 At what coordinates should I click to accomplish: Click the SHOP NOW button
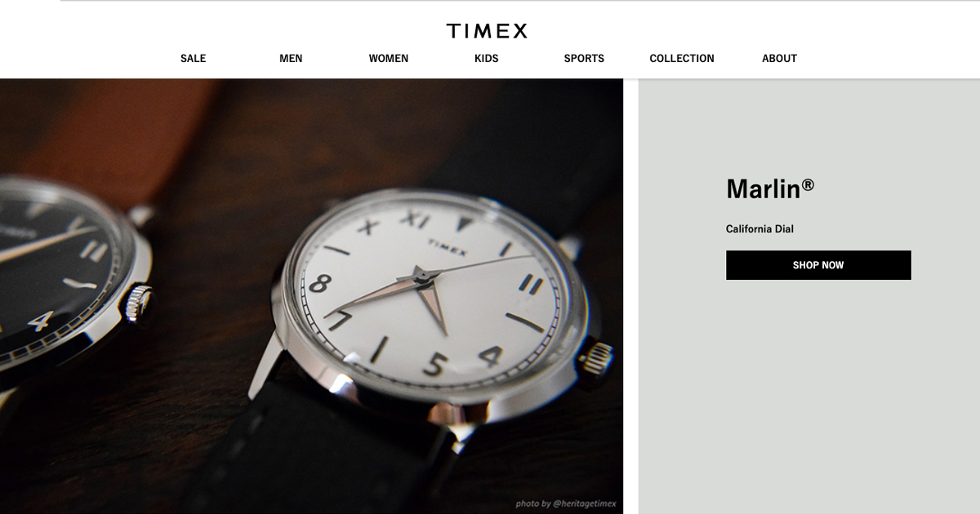(818, 265)
